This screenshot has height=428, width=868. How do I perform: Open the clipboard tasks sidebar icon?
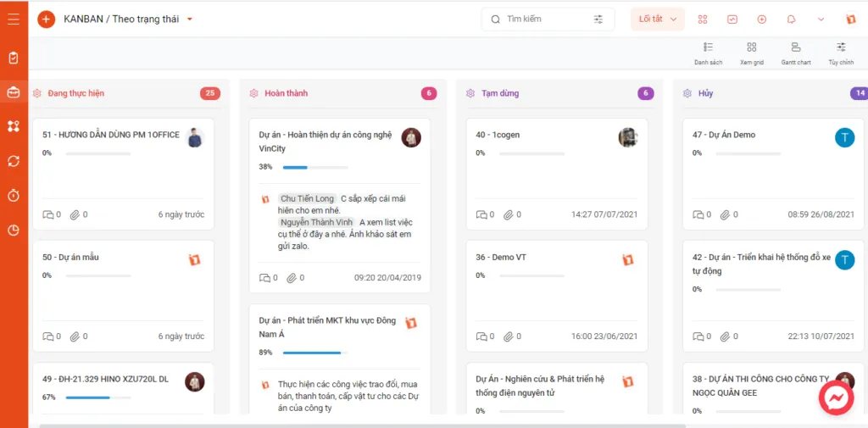click(14, 58)
